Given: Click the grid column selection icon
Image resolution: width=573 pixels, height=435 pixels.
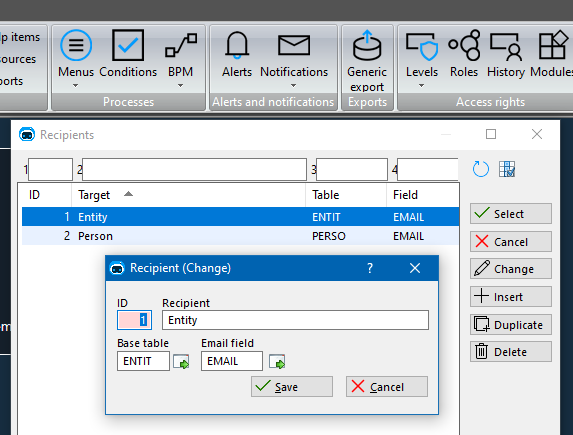Looking at the screenshot, I should pyautogui.click(x=507, y=169).
